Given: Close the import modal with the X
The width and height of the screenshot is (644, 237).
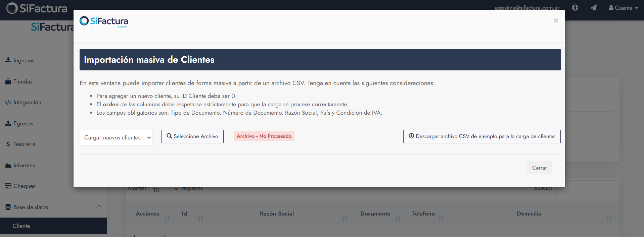Looking at the screenshot, I should point(556,21).
